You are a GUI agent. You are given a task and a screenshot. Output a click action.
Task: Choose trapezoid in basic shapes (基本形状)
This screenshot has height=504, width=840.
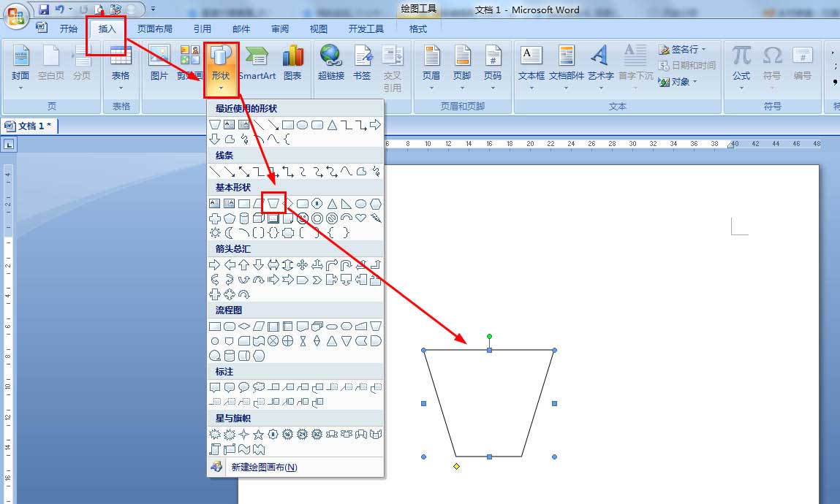(273, 204)
